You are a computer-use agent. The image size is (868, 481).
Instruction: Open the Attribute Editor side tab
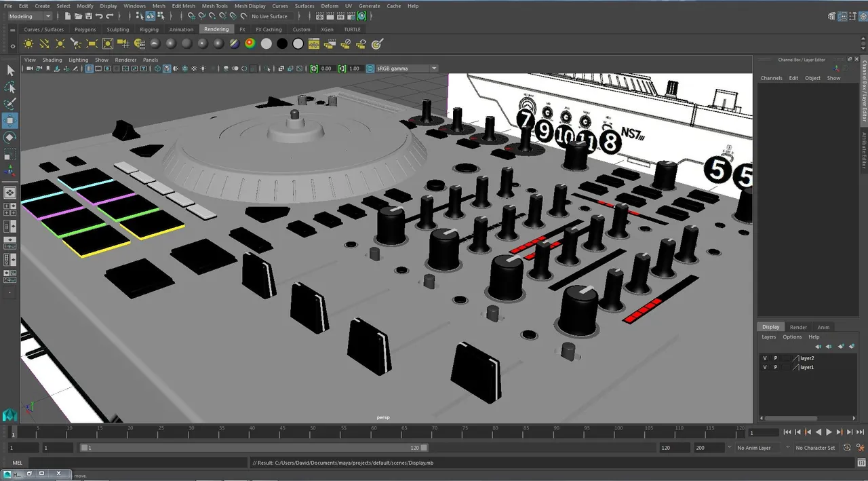tap(864, 149)
